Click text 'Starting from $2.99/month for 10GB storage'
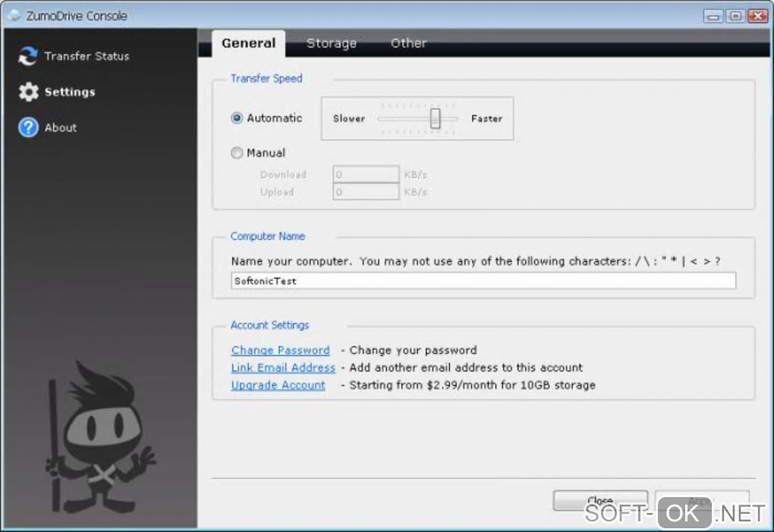 point(473,385)
